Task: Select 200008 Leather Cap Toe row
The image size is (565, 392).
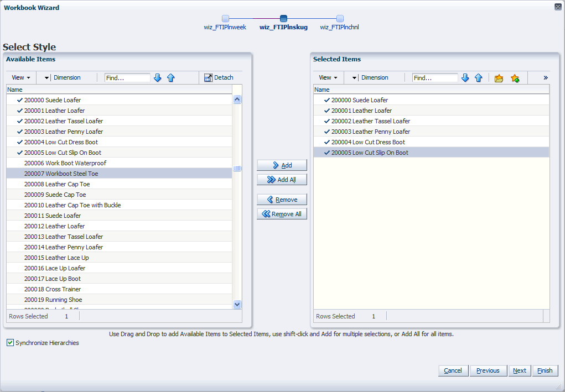Action: coord(120,184)
